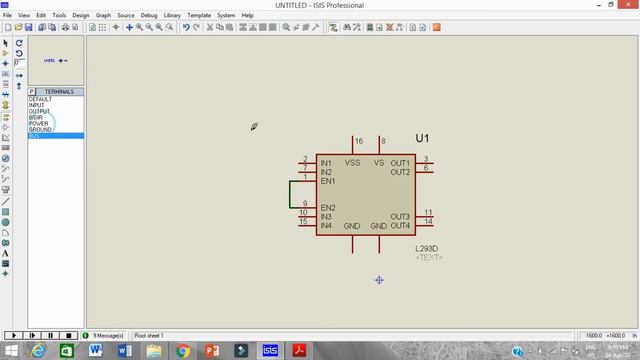Open Google Chrome from the taskbar
Image resolution: width=640 pixels, height=360 pixels.
tap(183, 351)
